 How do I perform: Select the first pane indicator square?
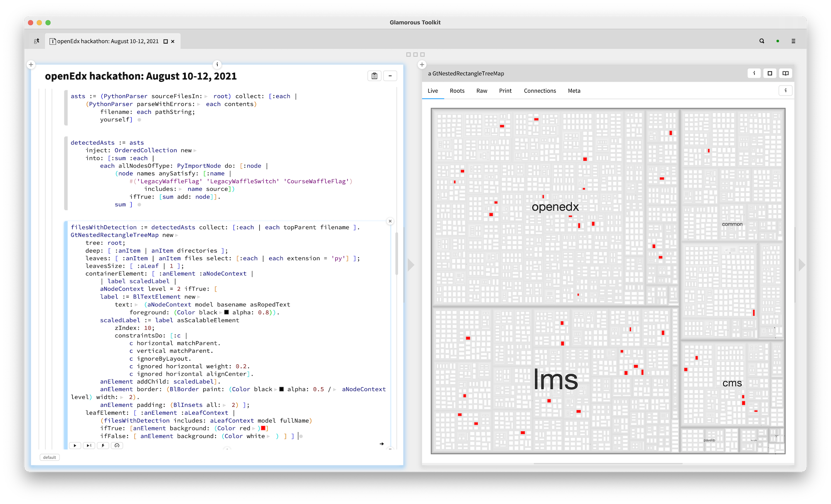click(408, 54)
